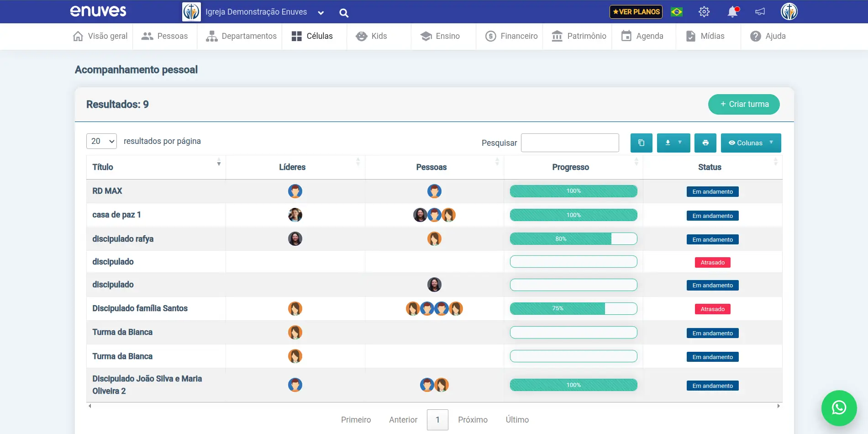
Task: Click leader avatar in Discipulado família Santos row
Action: tap(295, 308)
